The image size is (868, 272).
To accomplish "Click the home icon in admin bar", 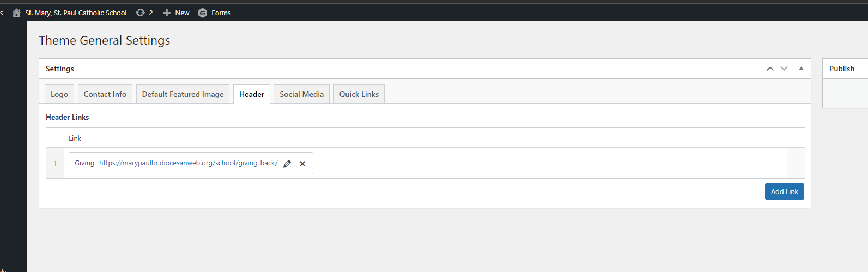I will point(16,13).
